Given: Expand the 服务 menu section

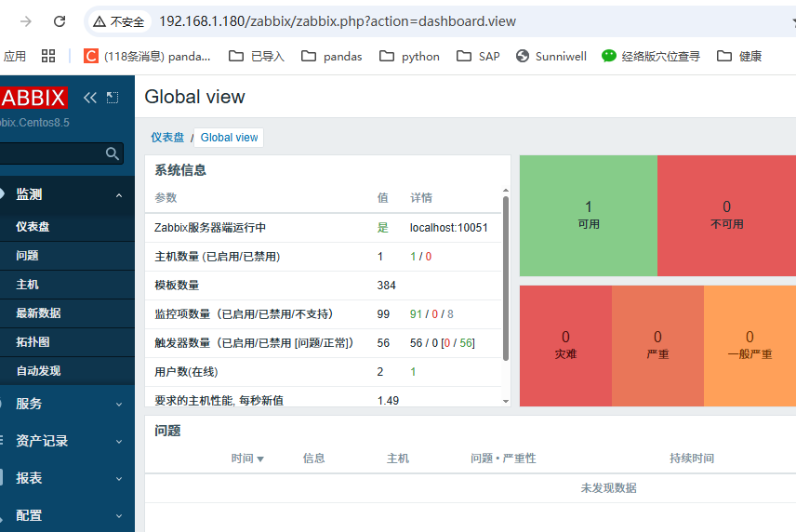Looking at the screenshot, I should [x=119, y=405].
